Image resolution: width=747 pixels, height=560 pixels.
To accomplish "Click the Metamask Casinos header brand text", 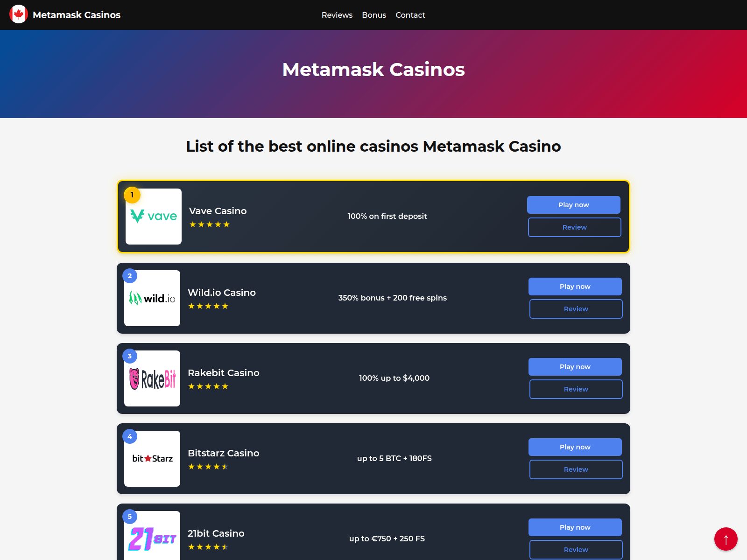I will click(77, 15).
